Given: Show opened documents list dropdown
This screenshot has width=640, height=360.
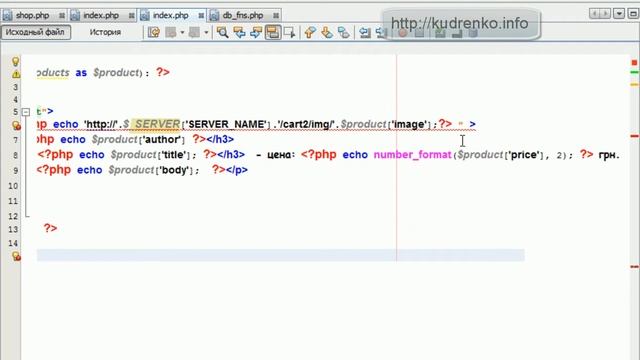Looking at the screenshot, I should tap(619, 14).
